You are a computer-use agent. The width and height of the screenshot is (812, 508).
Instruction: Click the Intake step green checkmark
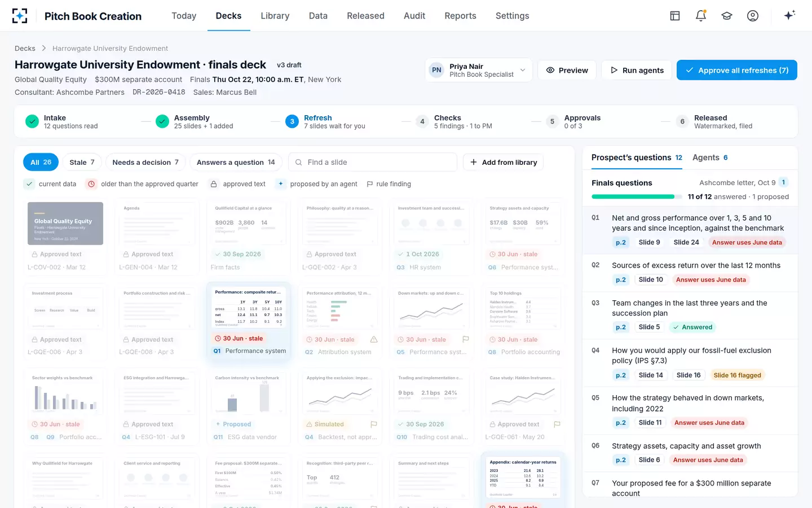tap(32, 121)
